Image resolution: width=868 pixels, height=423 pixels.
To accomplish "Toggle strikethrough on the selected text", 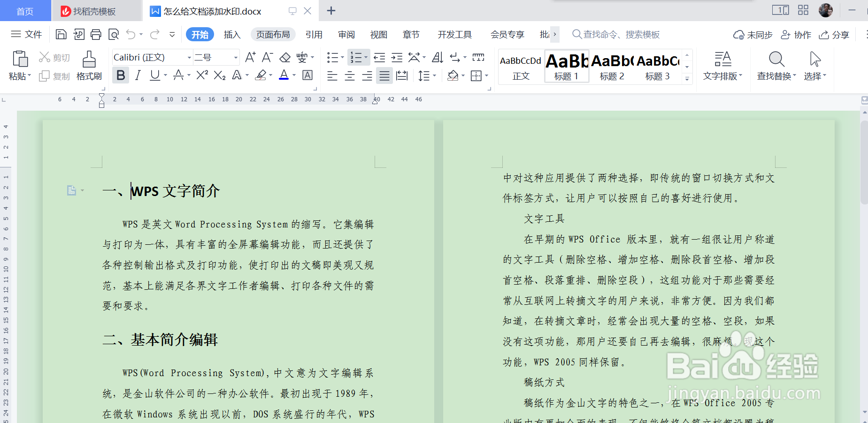I will [178, 75].
